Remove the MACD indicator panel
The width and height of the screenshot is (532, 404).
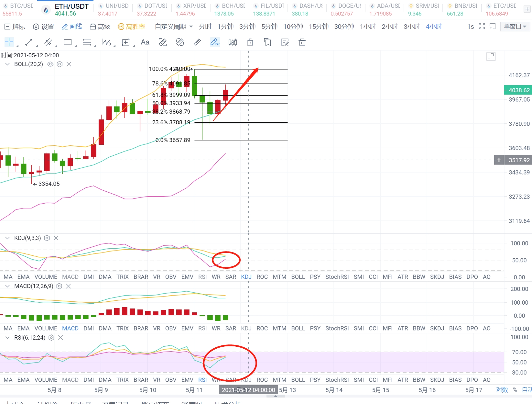pyautogui.click(x=68, y=286)
